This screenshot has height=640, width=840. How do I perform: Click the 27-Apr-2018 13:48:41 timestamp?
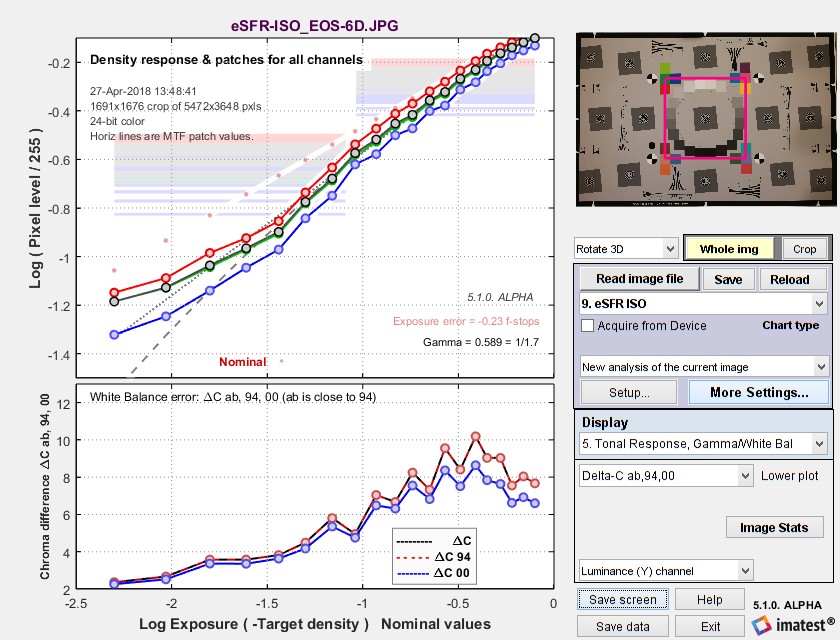point(143,91)
